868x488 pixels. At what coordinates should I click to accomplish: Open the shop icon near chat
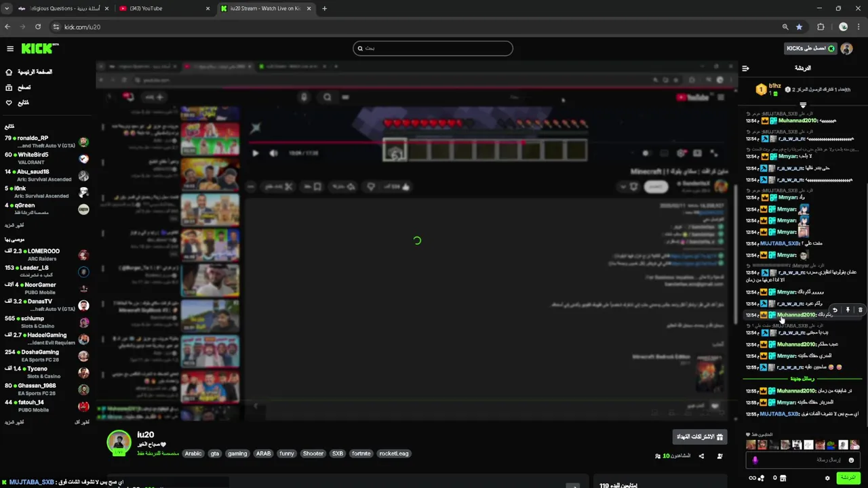pos(783,478)
